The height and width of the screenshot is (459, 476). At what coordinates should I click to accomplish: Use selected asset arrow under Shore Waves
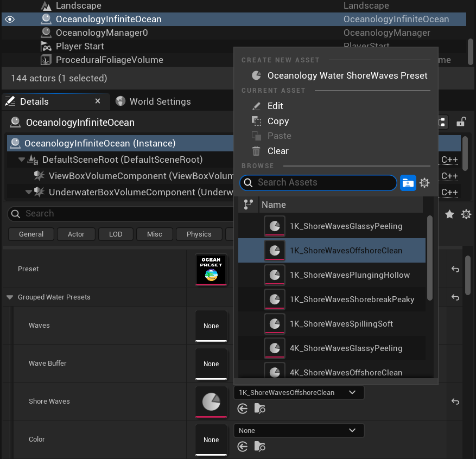[243, 409]
